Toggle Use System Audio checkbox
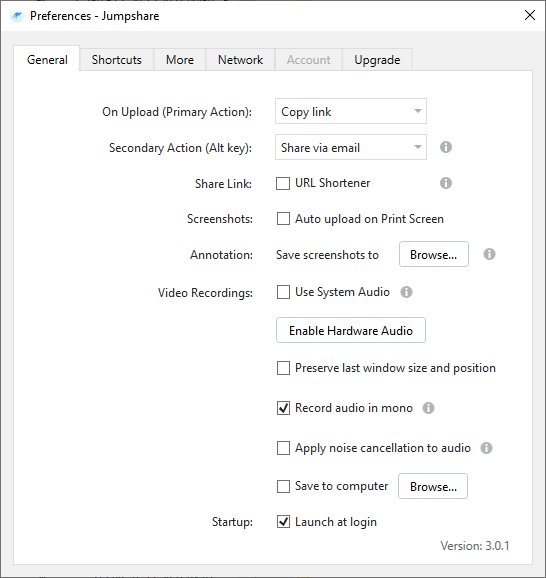Image resolution: width=546 pixels, height=578 pixels. (283, 292)
